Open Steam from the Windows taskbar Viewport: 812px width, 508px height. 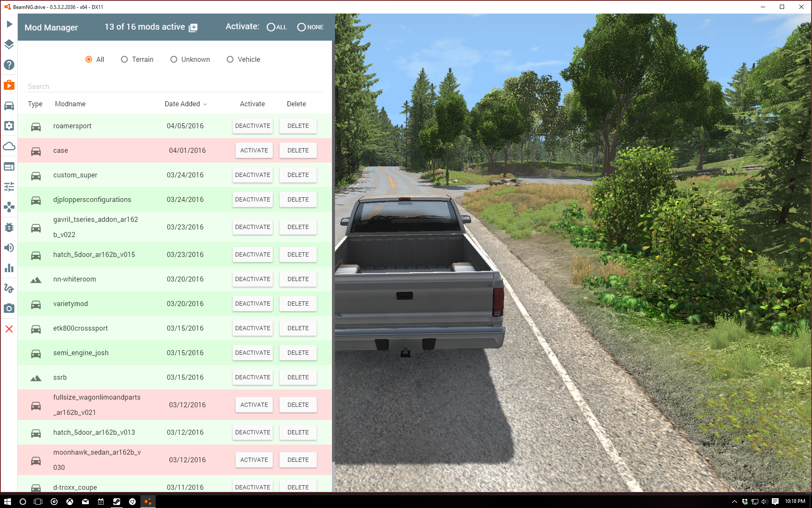tap(116, 502)
